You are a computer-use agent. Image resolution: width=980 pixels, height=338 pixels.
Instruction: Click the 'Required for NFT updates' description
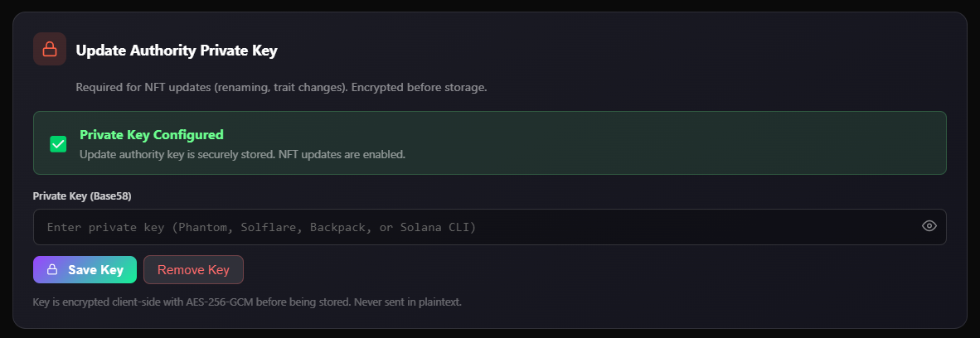(x=143, y=87)
